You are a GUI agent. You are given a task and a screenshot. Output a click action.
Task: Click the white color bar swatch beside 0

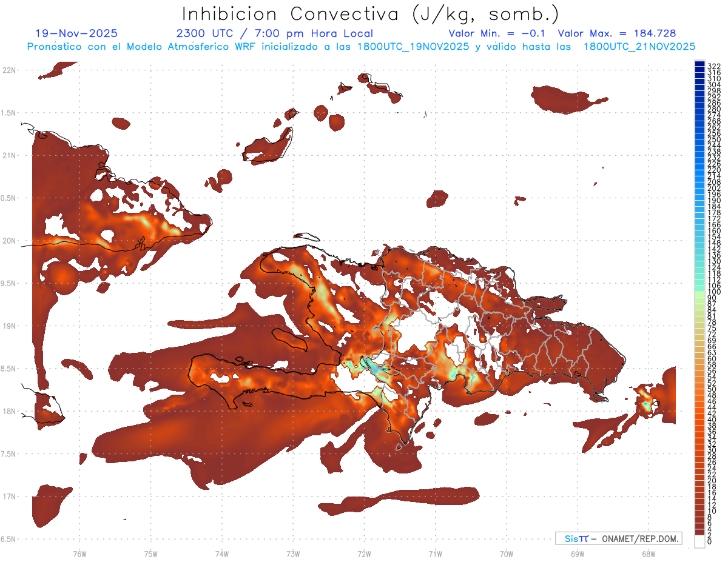699,542
